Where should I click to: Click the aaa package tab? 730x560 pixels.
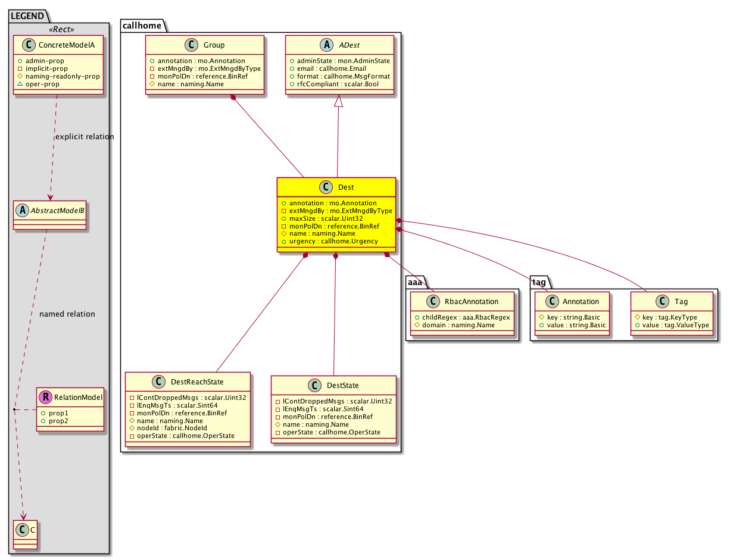click(x=415, y=281)
